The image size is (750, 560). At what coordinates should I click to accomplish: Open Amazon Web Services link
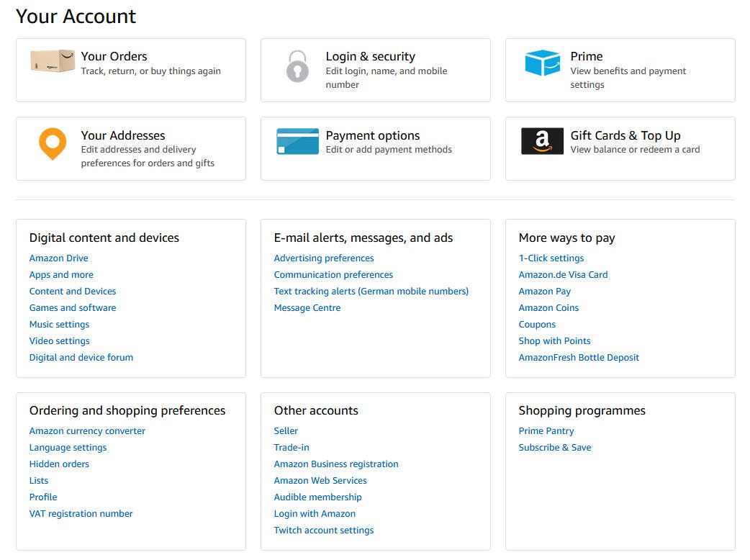coord(320,481)
